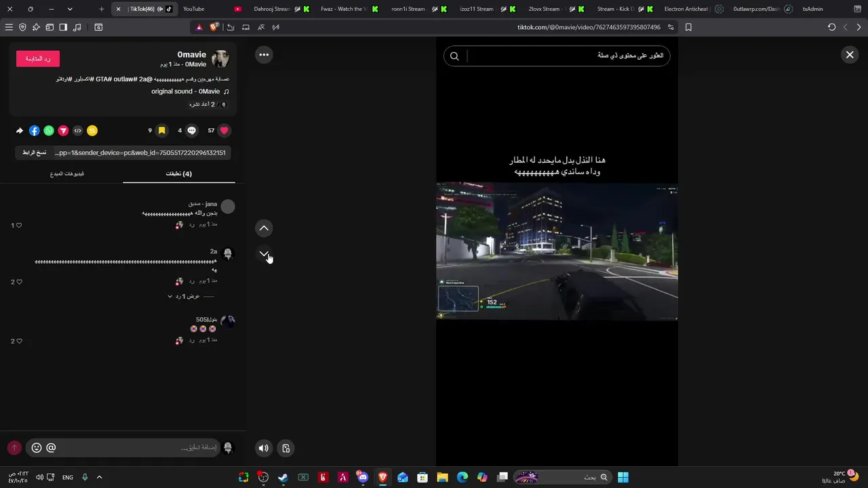
Task: Play or pause the GTA video
Action: click(x=557, y=251)
